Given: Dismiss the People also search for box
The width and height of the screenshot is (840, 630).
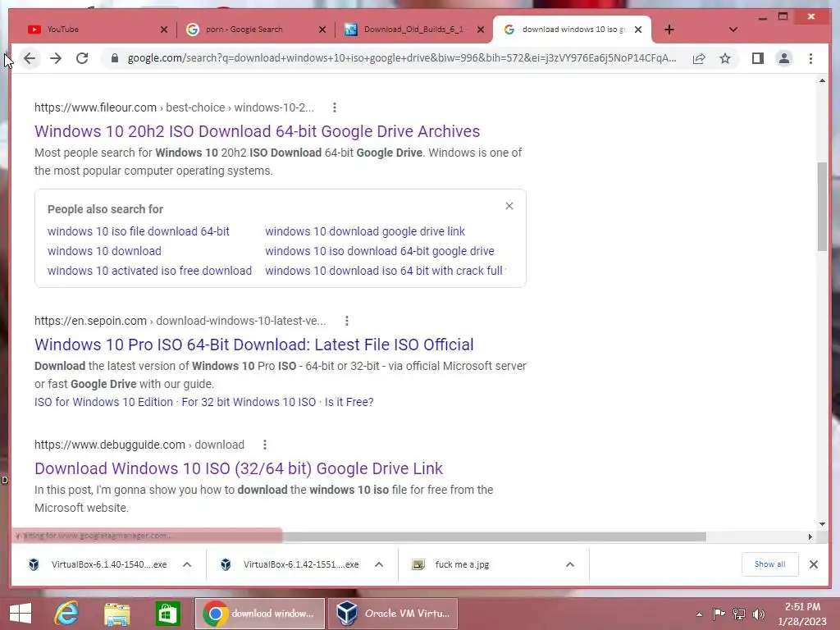Looking at the screenshot, I should (x=509, y=206).
